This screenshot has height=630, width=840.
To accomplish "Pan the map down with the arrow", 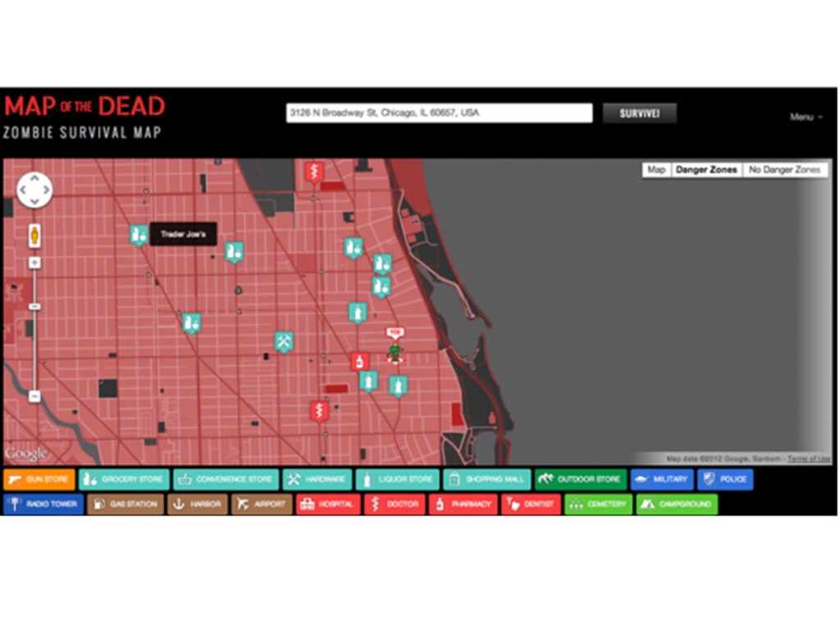I will 34,202.
